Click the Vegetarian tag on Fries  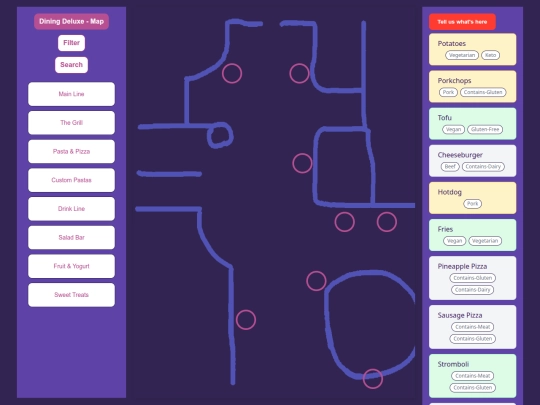click(x=485, y=241)
